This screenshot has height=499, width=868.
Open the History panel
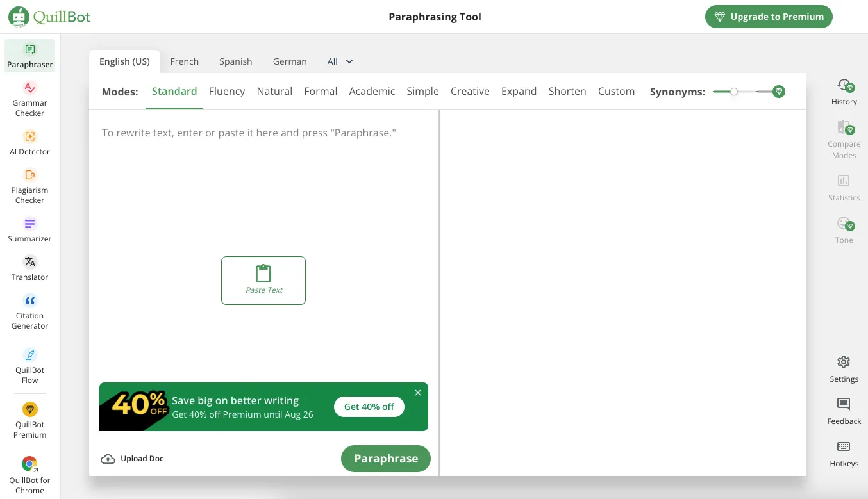844,92
